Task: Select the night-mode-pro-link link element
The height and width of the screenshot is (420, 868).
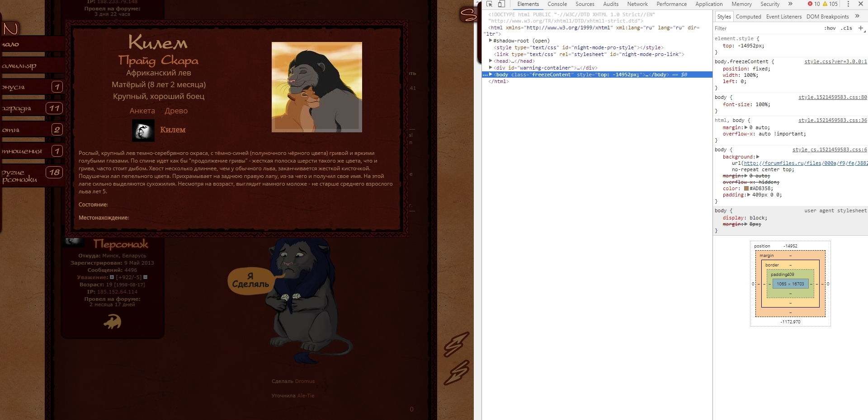Action: 589,54
